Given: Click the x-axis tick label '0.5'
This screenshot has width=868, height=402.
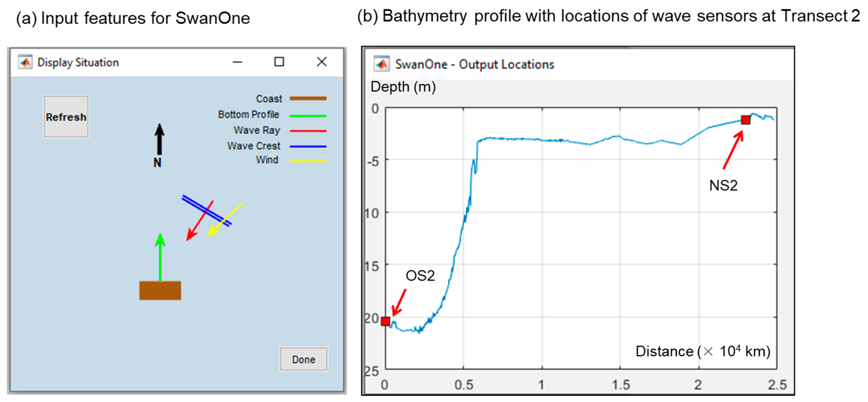Looking at the screenshot, I should [464, 385].
